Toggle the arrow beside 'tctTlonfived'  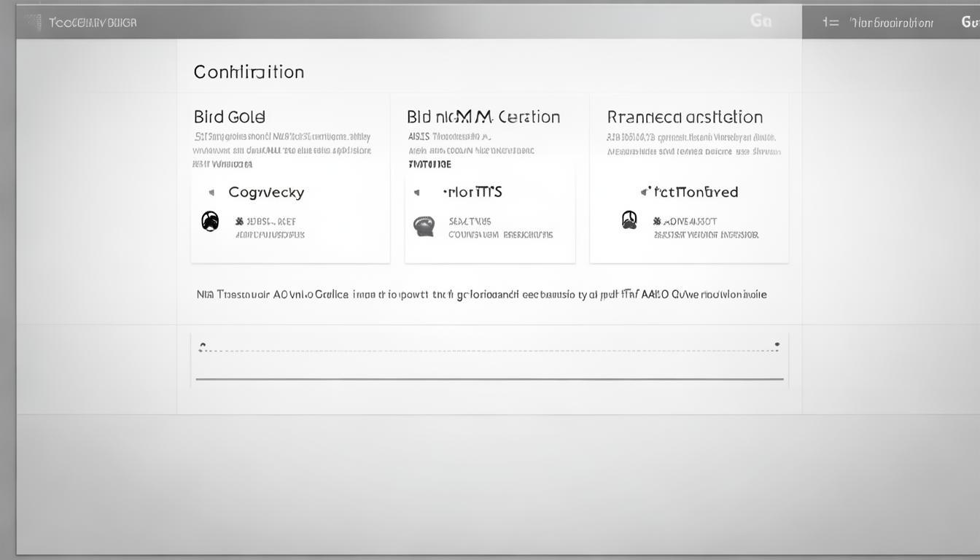(x=643, y=192)
